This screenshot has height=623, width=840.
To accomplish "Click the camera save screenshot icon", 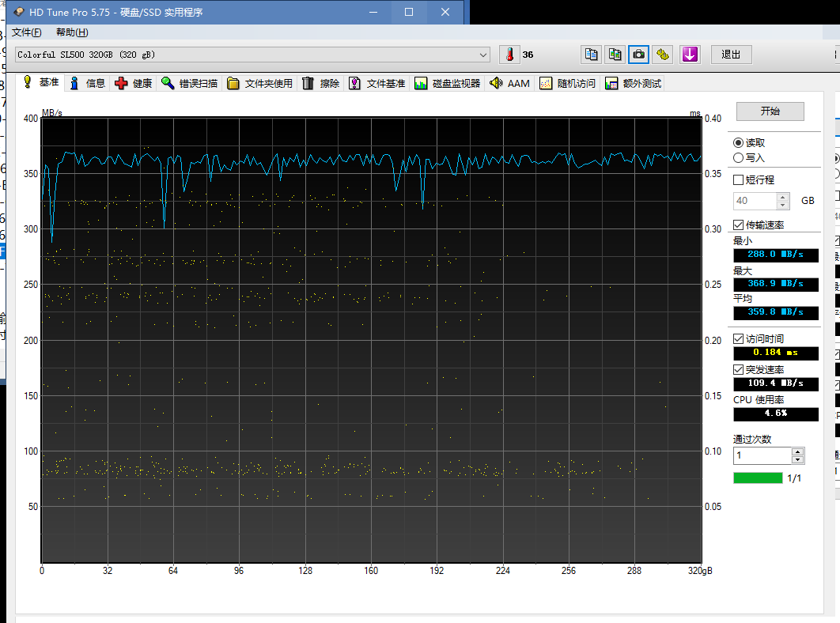I will 638,55.
